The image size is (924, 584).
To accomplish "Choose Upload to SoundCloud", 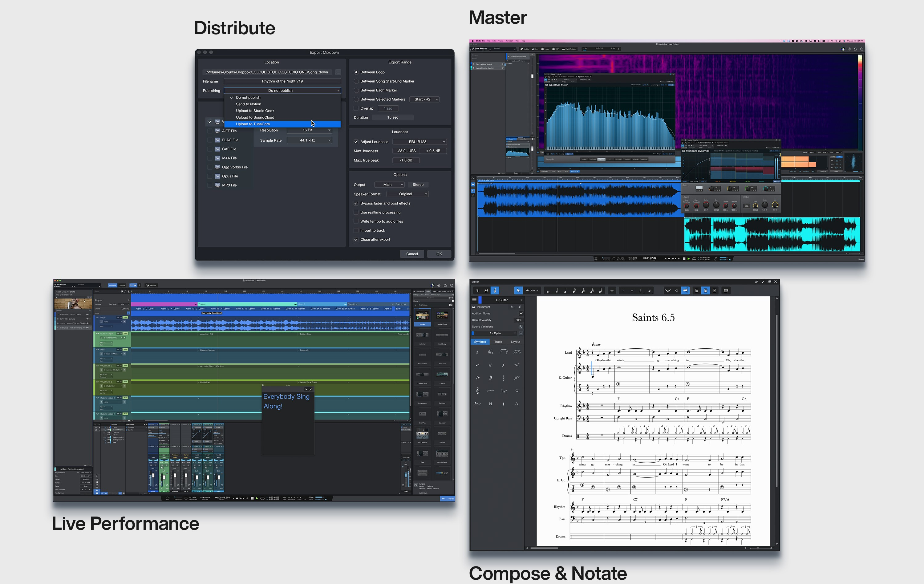I will point(282,117).
